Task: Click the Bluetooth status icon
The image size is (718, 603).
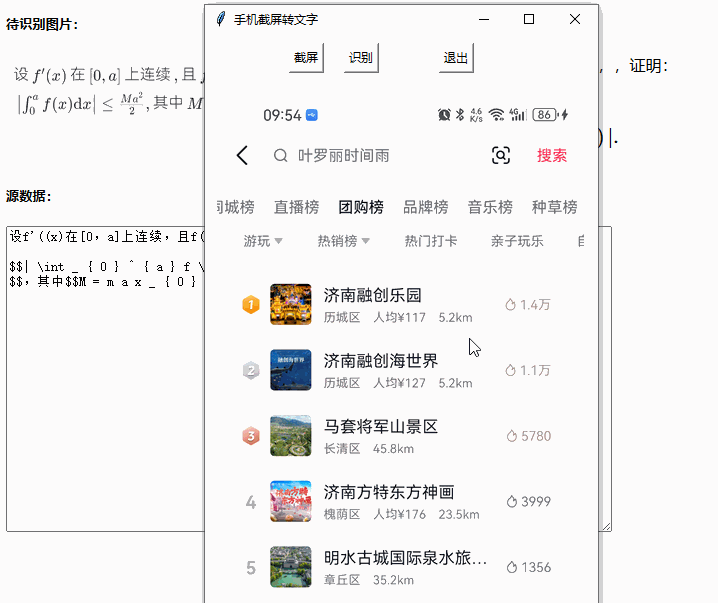Action: click(460, 114)
